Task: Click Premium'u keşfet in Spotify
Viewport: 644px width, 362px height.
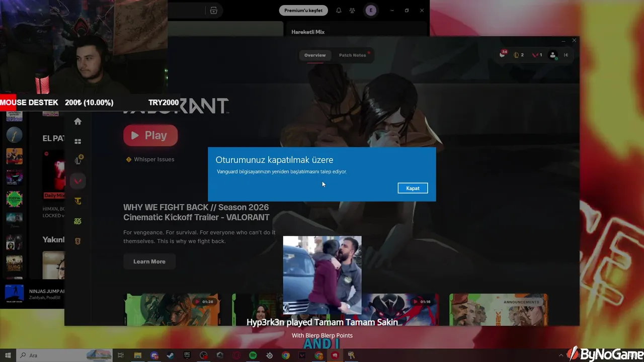Action: pyautogui.click(x=303, y=10)
